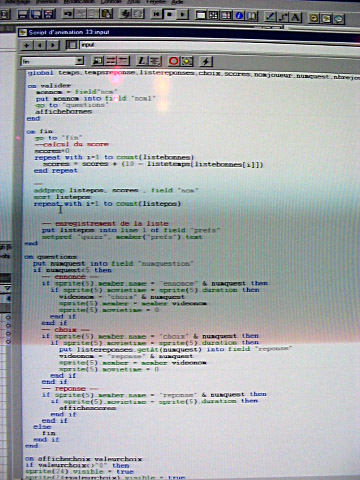Go to previous cast member script
Viewport: 360px width, 480px height.
coord(40,45)
